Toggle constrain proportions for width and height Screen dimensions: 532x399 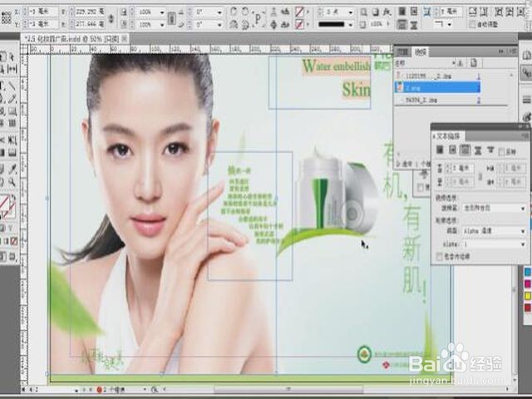[111, 18]
